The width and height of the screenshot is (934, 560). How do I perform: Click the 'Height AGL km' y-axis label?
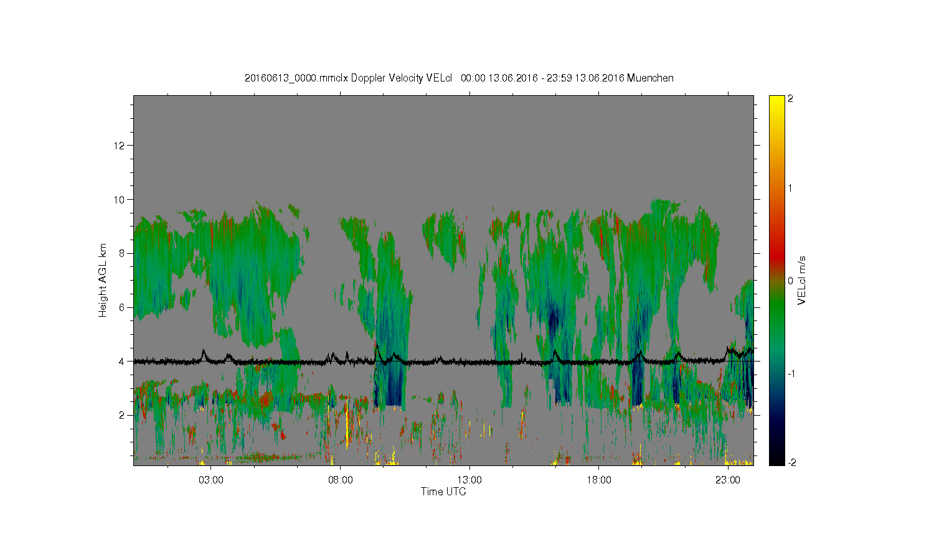pyautogui.click(x=103, y=280)
